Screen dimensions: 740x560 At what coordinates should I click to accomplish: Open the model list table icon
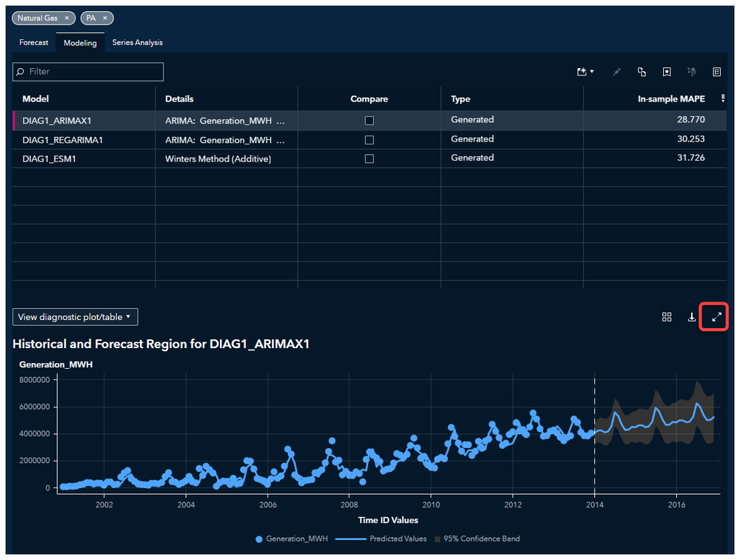pos(716,72)
